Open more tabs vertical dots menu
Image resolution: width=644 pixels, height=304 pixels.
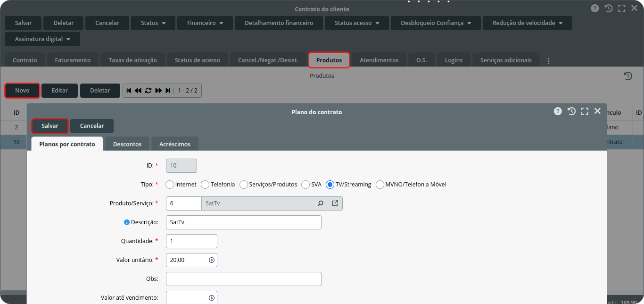pyautogui.click(x=548, y=61)
